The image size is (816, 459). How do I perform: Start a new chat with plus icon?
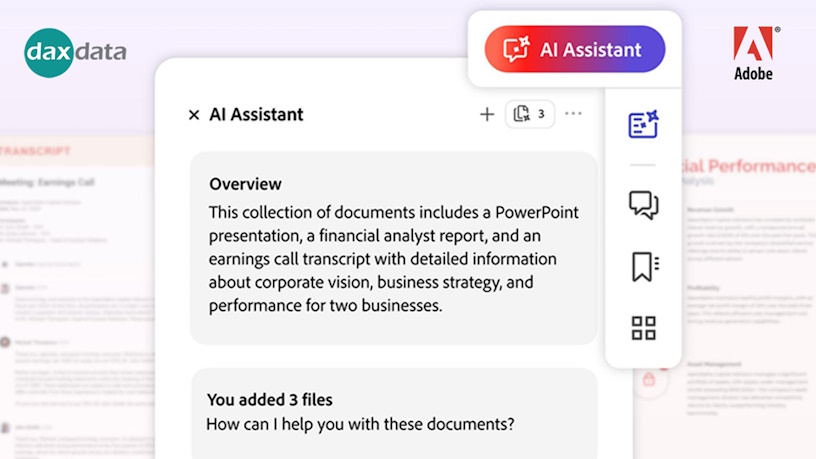[x=487, y=114]
